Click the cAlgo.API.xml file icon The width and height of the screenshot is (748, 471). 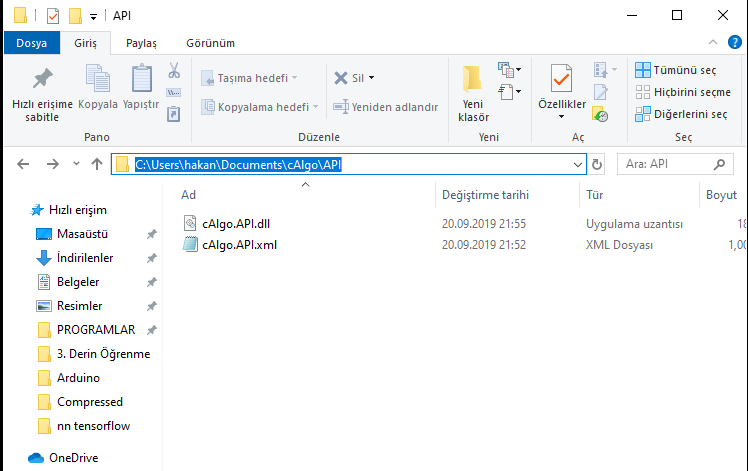[190, 244]
